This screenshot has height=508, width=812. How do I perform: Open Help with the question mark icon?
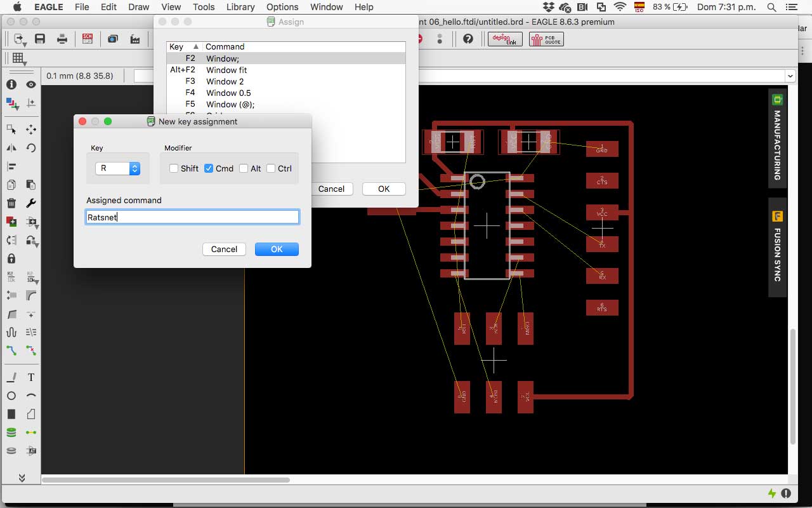[468, 39]
